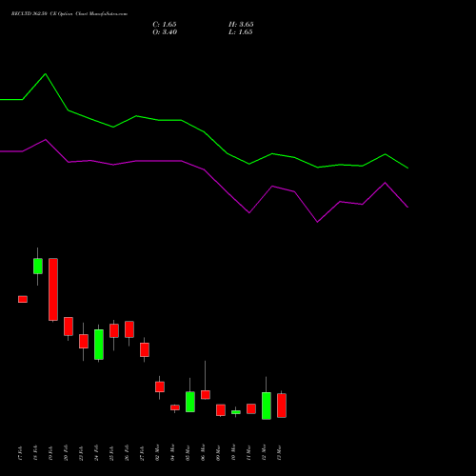
Task: Click the '10 Mar' date axis label
Action: 233,453
